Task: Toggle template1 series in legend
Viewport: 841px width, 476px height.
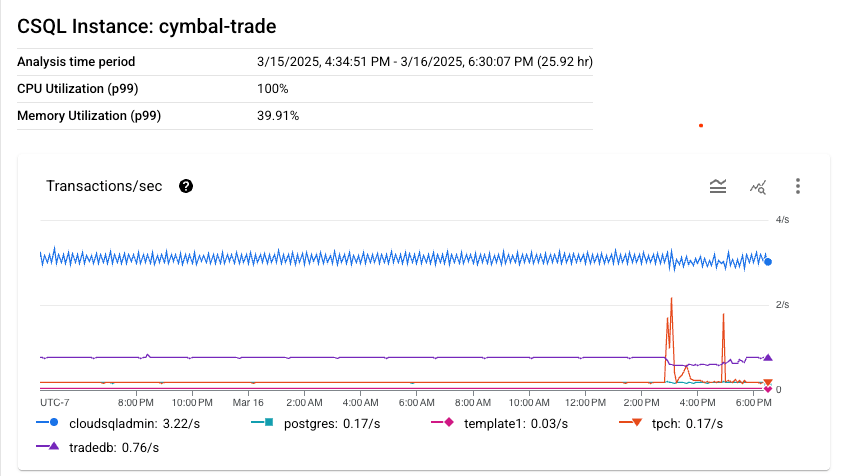Action: pos(499,423)
